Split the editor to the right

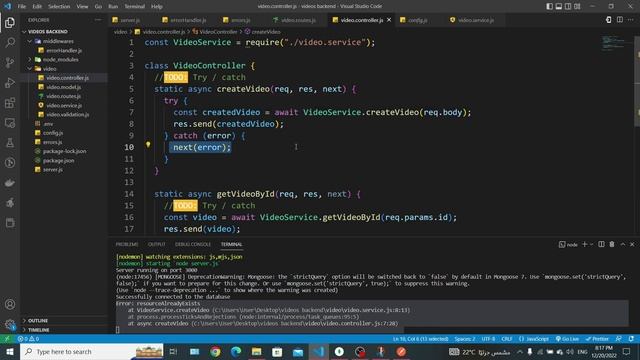(x=620, y=20)
